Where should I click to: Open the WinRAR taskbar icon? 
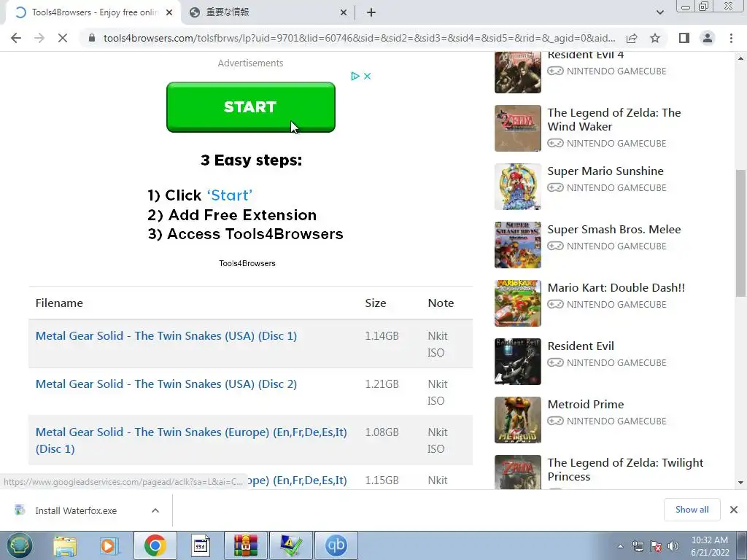pyautogui.click(x=245, y=545)
